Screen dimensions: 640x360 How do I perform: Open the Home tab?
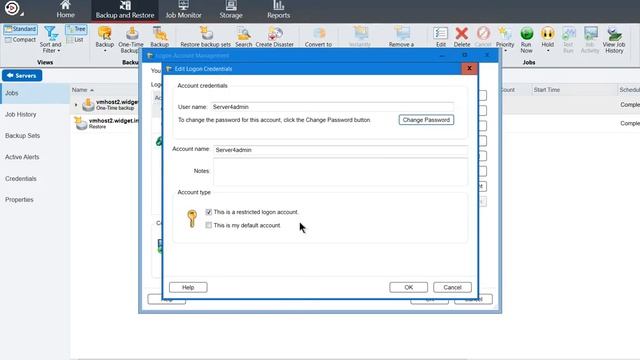(65, 10)
